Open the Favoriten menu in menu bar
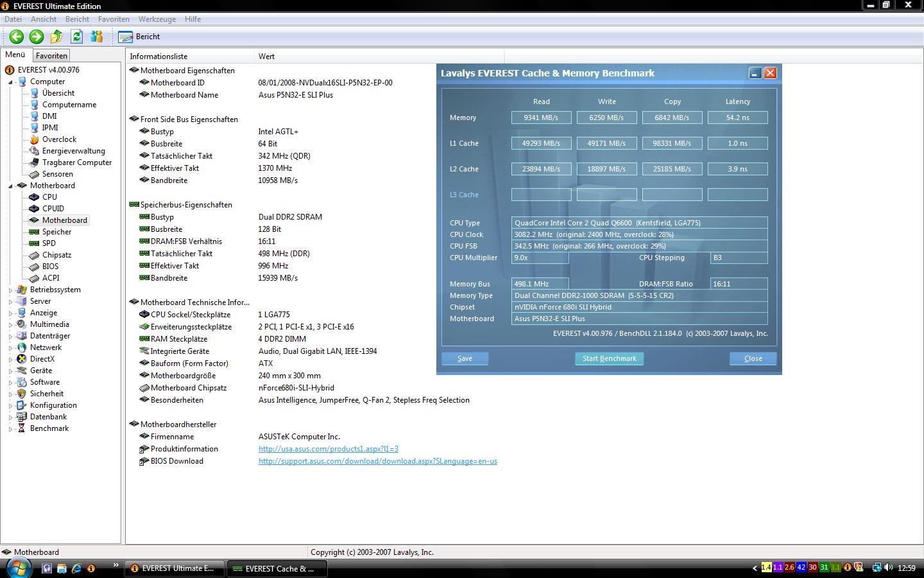Viewport: 924px width, 578px height. point(114,19)
